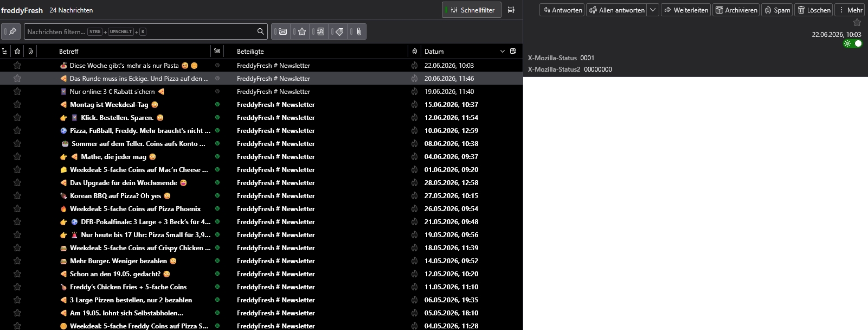
Task: Star the 'Montag ist Weekdeal-Tag' message
Action: [x=17, y=104]
